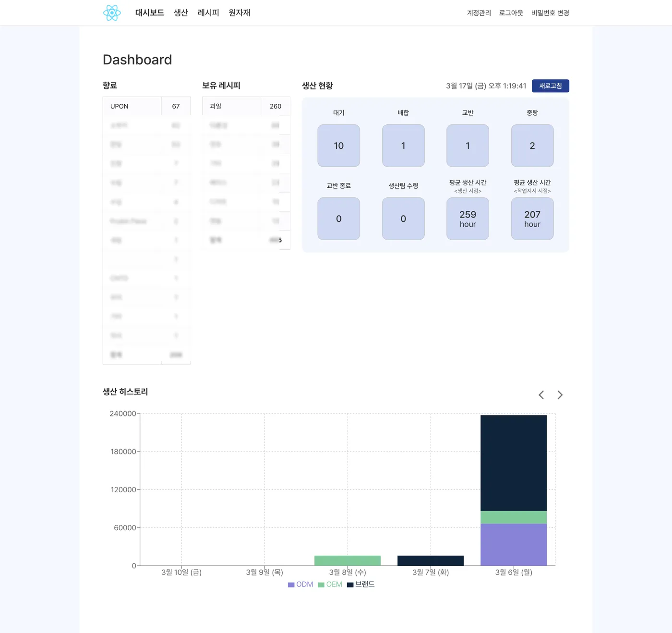The width and height of the screenshot is (672, 633).
Task: Toggle the ODM legend swatch
Action: click(291, 584)
